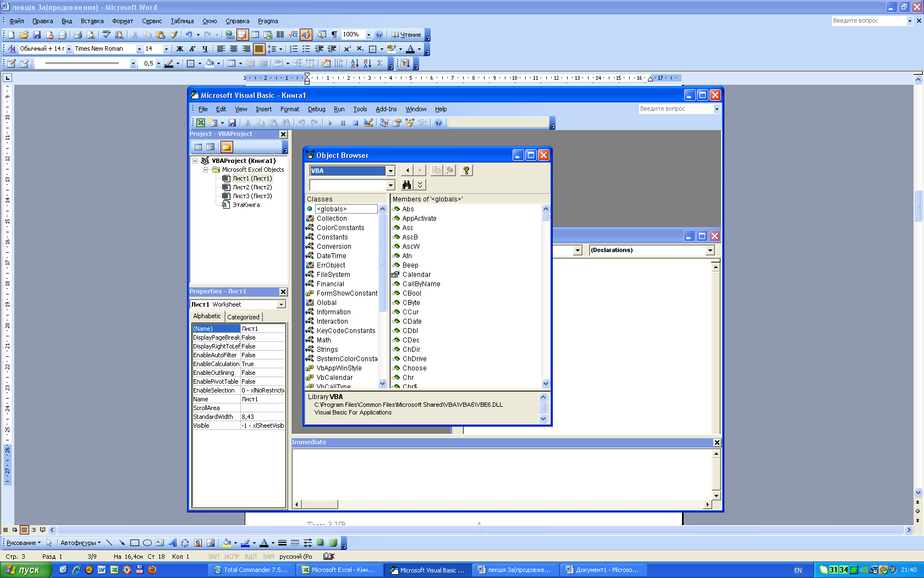
Task: Toggle italic К in Word toolbar
Action: click(x=192, y=49)
